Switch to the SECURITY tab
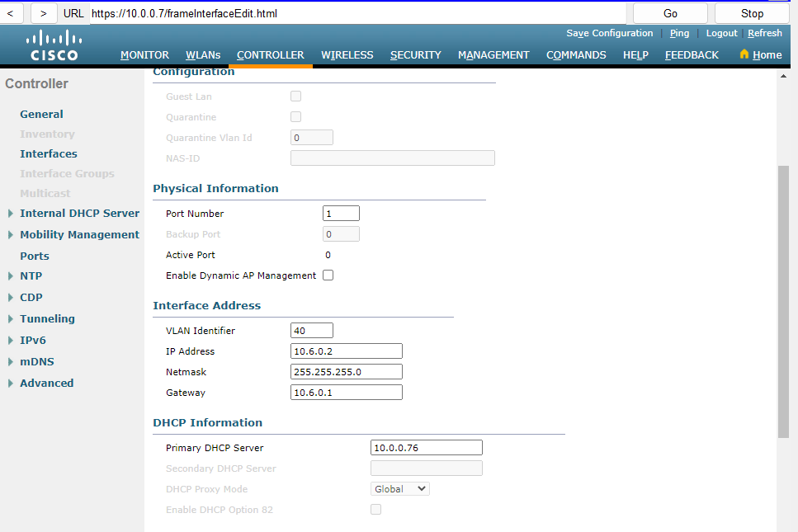 pyautogui.click(x=415, y=55)
